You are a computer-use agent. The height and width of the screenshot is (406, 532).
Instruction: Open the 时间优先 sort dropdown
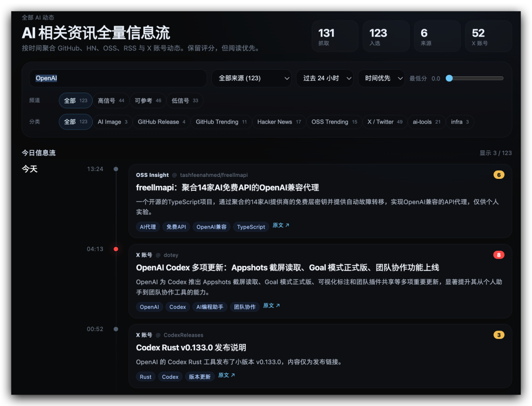coord(381,78)
